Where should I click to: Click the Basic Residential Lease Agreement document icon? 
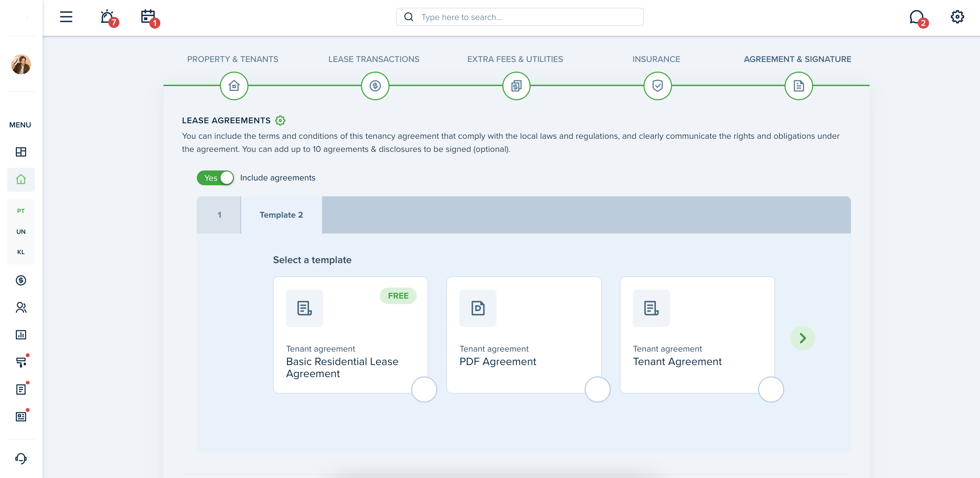point(304,308)
